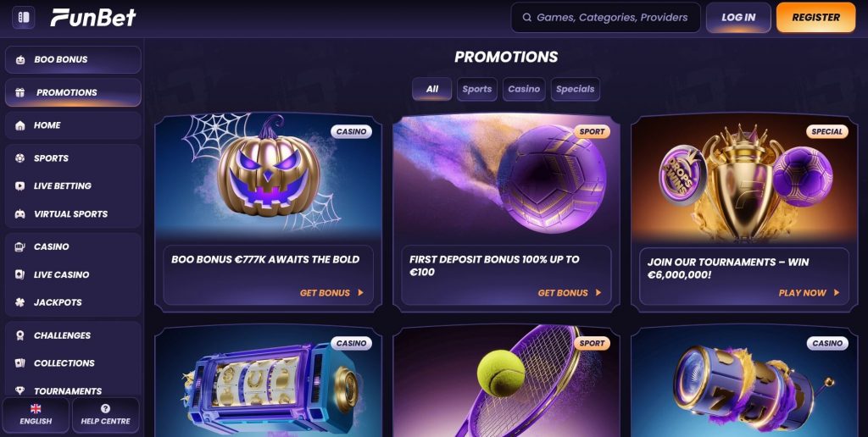Click the FunBet logo
Screen dimensions: 868x437
point(93,18)
